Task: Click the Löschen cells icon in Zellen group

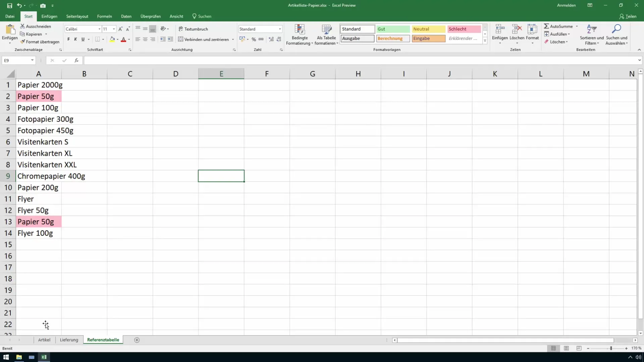Action: (x=517, y=34)
